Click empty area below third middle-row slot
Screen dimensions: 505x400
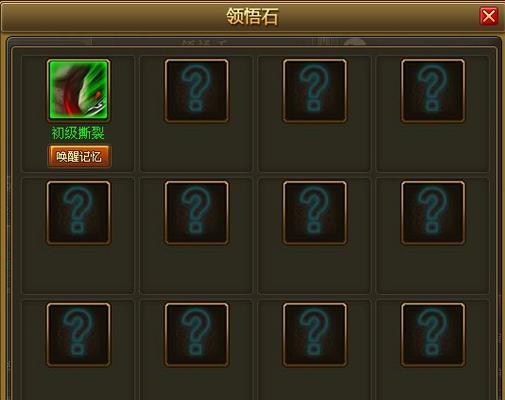tap(314, 269)
